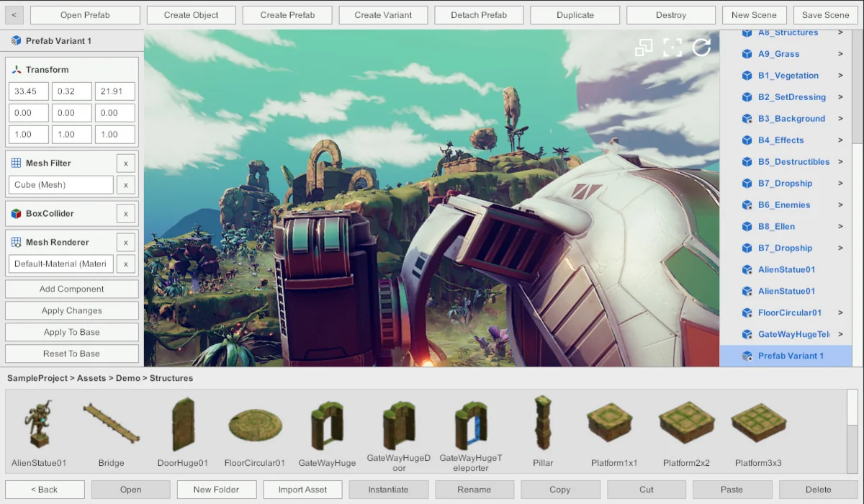Click the overlapping squares icon in viewport

click(x=644, y=48)
